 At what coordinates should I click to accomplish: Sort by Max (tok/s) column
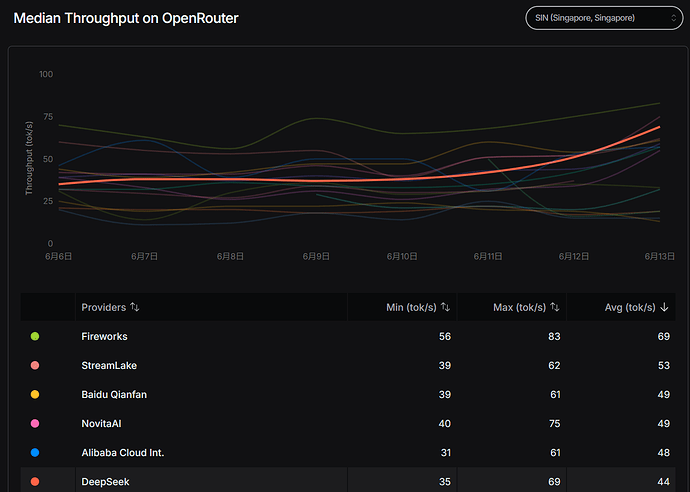[555, 307]
